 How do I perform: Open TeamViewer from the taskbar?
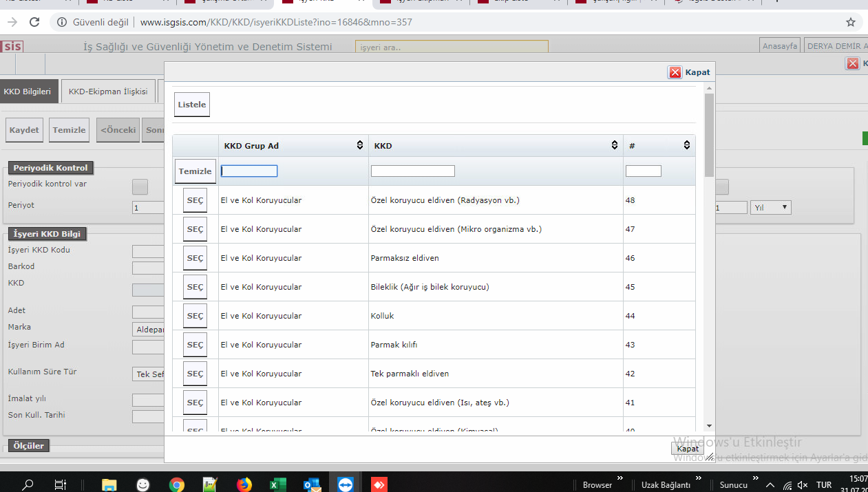(x=345, y=484)
